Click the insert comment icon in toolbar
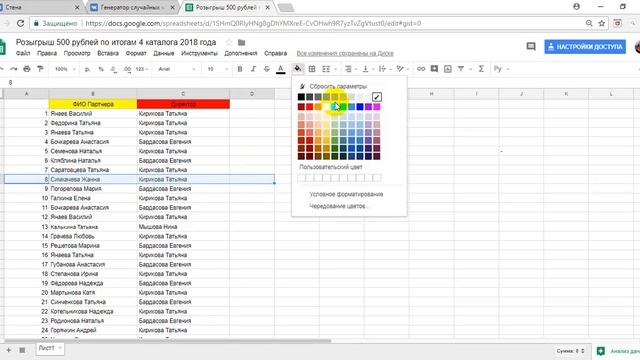 coord(434,69)
